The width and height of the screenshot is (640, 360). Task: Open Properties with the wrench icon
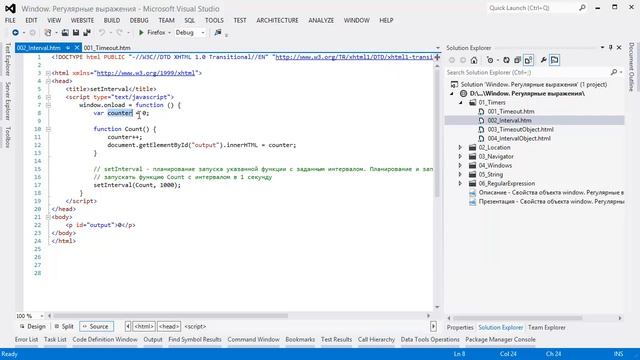(543, 60)
